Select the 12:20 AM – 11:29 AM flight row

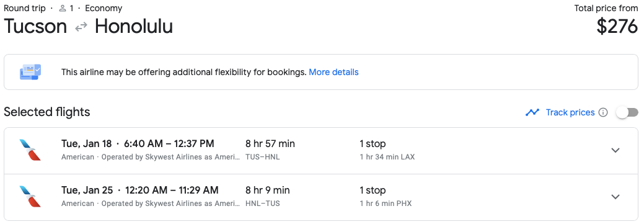(x=321, y=197)
